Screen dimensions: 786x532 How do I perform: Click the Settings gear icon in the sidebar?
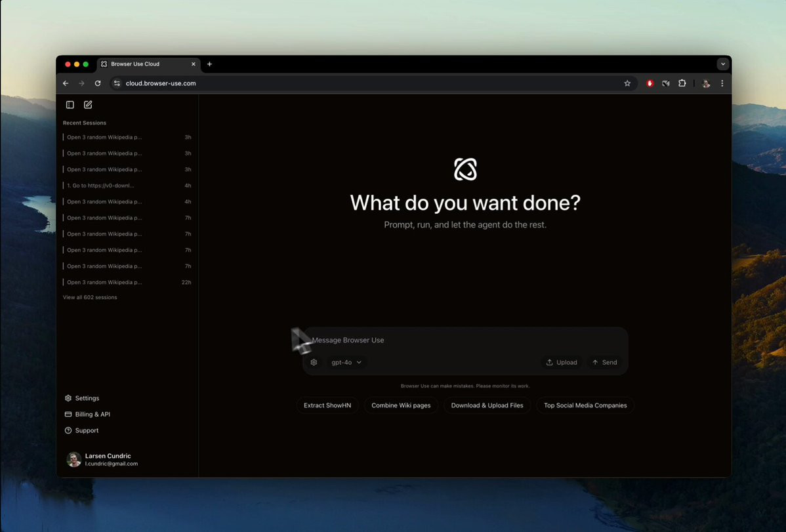click(x=68, y=398)
